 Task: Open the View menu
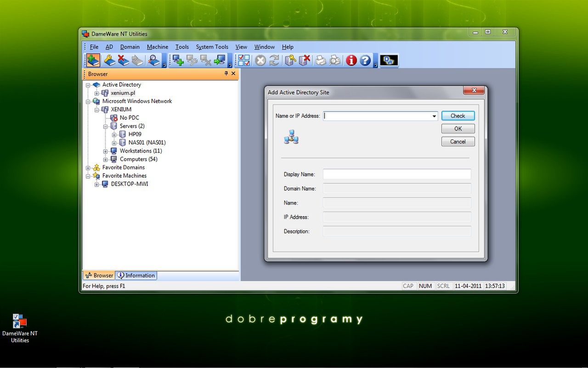click(x=241, y=47)
